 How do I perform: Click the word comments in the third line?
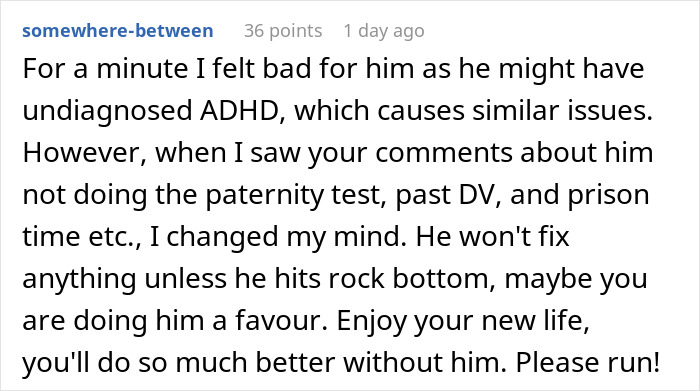click(443, 153)
